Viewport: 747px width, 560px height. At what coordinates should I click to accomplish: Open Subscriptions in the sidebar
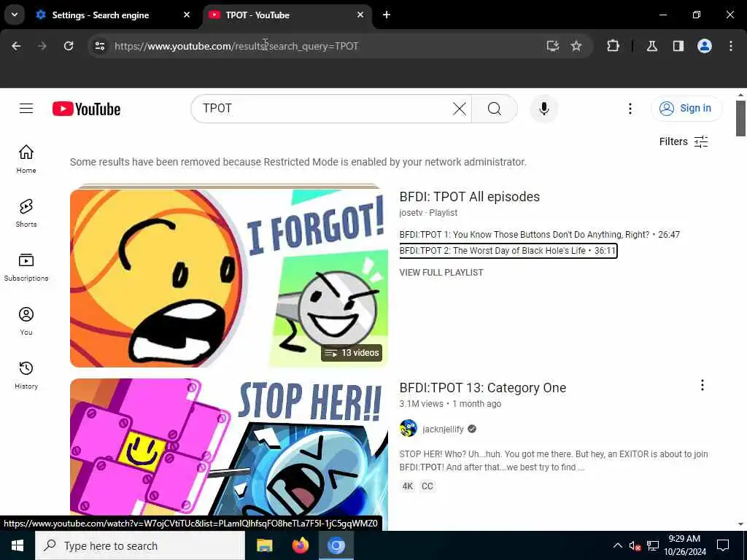click(26, 267)
